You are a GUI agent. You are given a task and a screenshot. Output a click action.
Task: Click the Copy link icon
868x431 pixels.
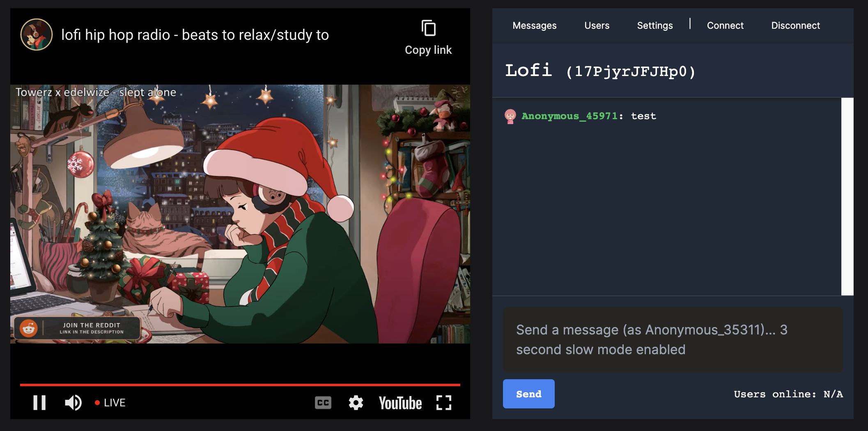click(428, 28)
